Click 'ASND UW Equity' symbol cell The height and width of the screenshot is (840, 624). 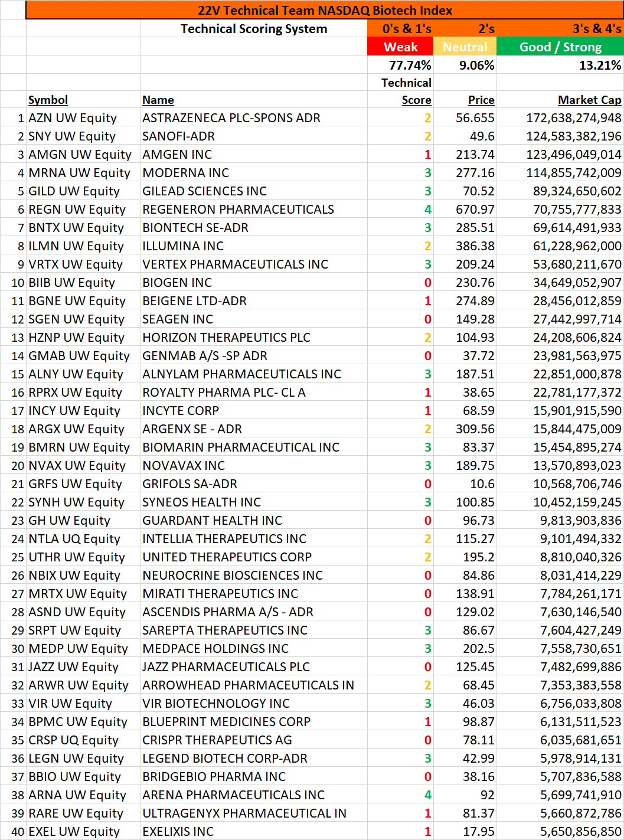click(x=83, y=612)
